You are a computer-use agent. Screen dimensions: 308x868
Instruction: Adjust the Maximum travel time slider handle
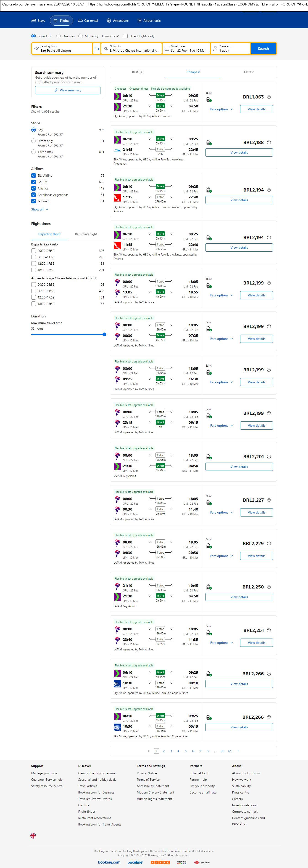coord(104,335)
